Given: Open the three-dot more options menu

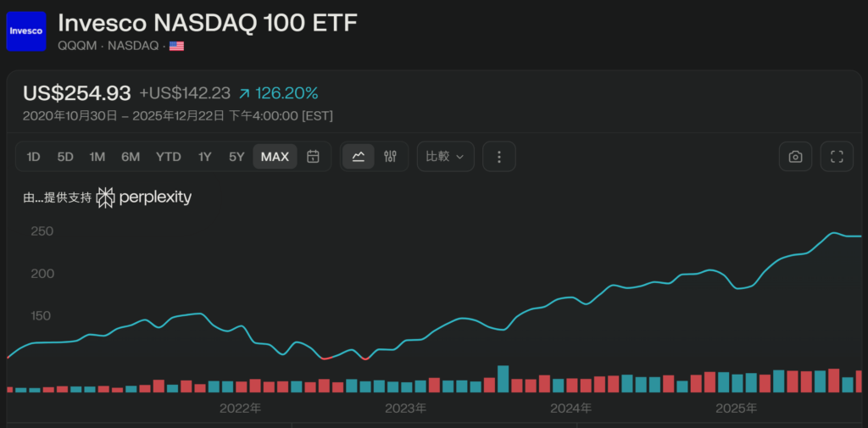Looking at the screenshot, I should click(499, 157).
